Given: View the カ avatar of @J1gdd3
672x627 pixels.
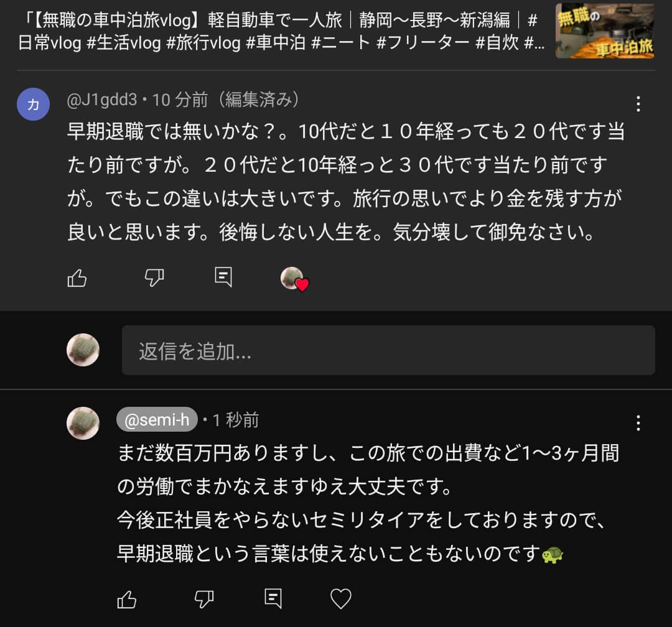Looking at the screenshot, I should point(34,104).
